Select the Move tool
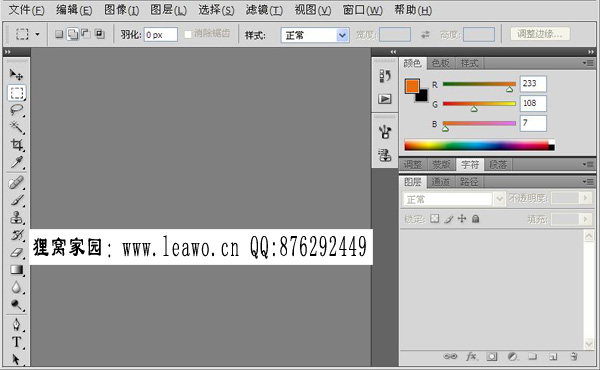Viewport: 600px width, 370px height. pyautogui.click(x=16, y=74)
